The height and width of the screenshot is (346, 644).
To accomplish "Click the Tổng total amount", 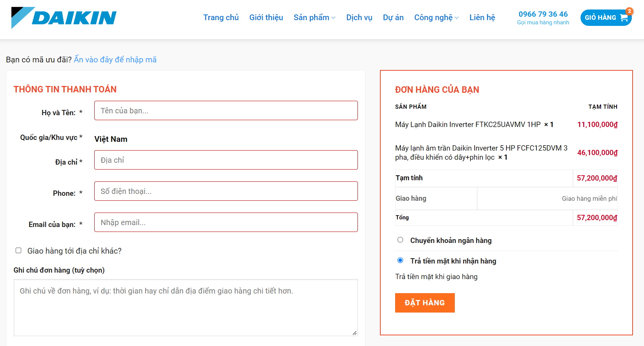I will tap(597, 218).
